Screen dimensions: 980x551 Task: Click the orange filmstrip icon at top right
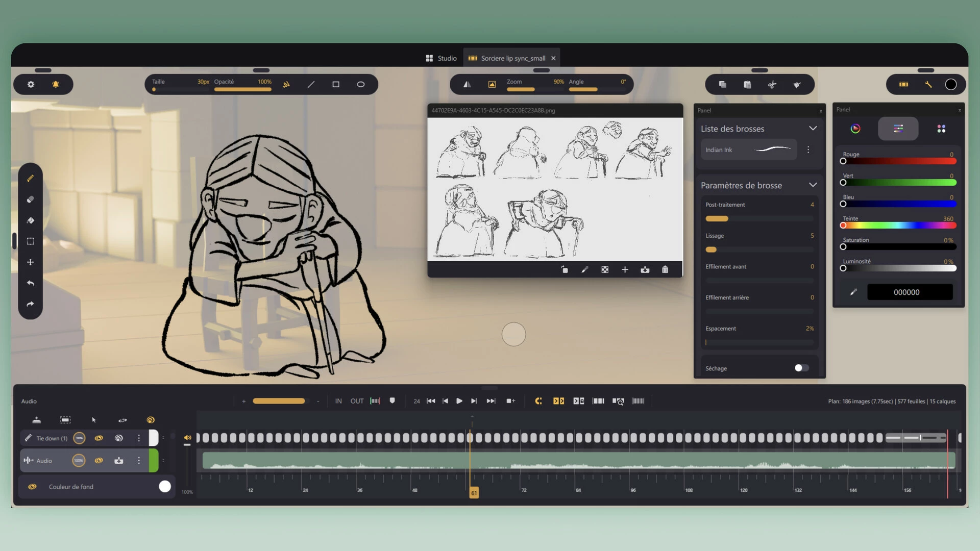(x=904, y=84)
